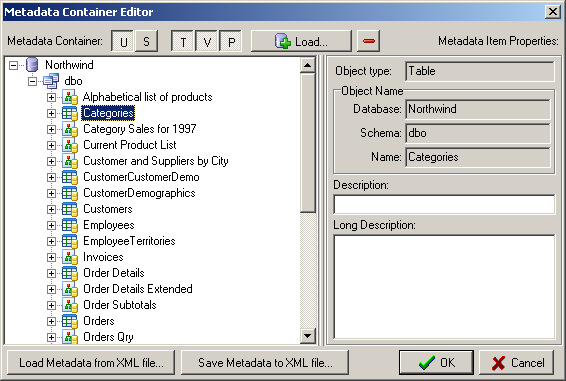Collapse the dbo schema node
566x381 pixels.
point(32,81)
